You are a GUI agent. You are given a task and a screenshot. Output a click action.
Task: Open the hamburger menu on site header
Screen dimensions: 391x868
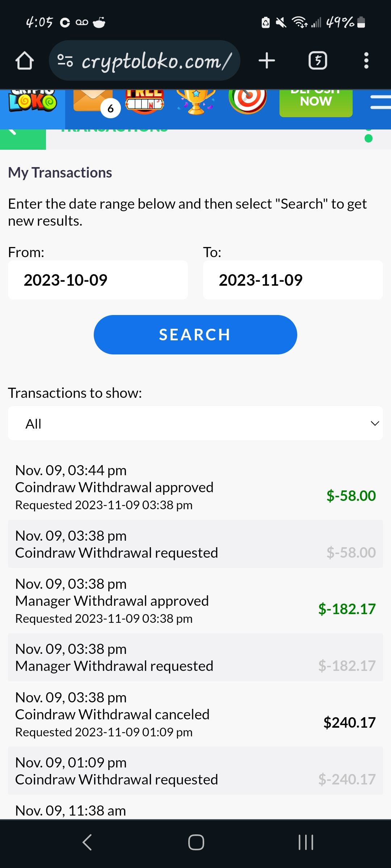[381, 102]
